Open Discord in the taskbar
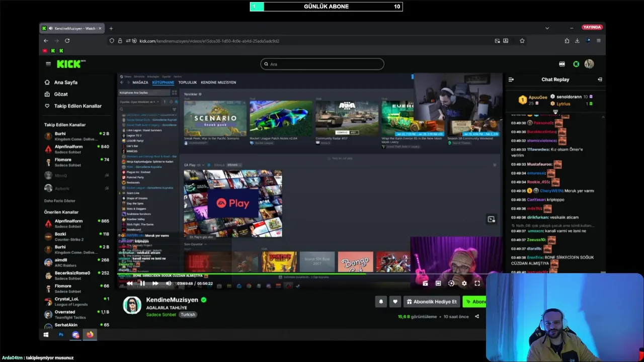Viewport: 644px width, 362px height. pyautogui.click(x=75, y=334)
